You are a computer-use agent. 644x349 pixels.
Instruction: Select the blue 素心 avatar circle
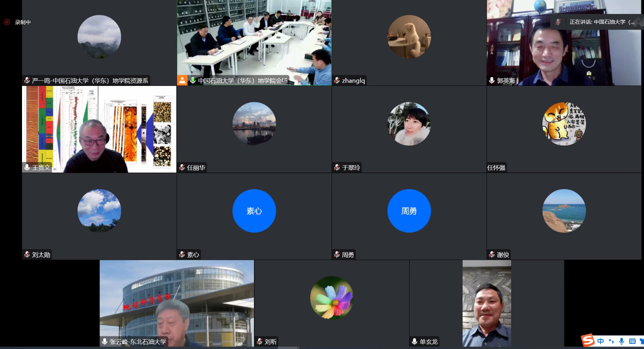[254, 211]
